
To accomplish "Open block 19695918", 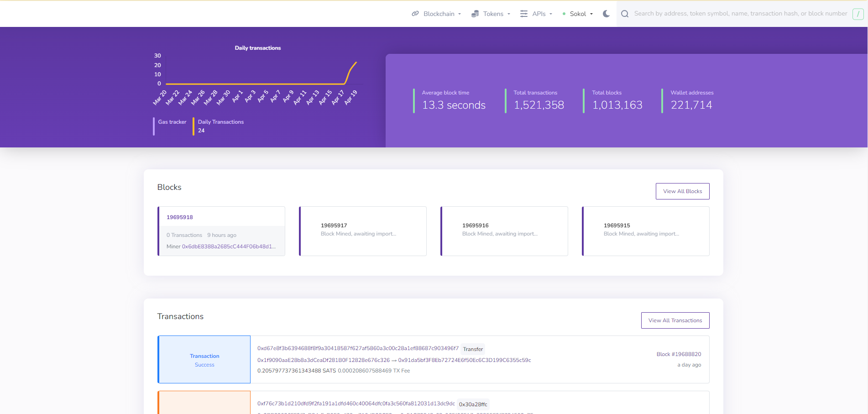I will tap(180, 217).
